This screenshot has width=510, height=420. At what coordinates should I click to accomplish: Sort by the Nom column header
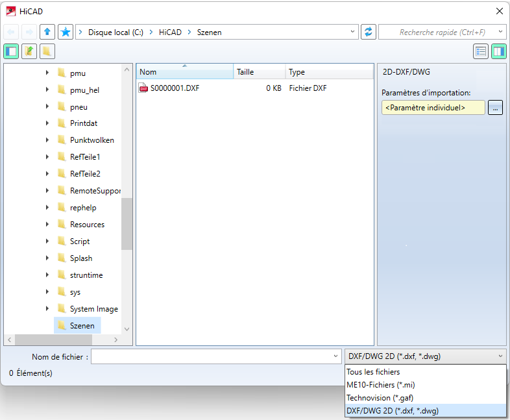click(185, 72)
